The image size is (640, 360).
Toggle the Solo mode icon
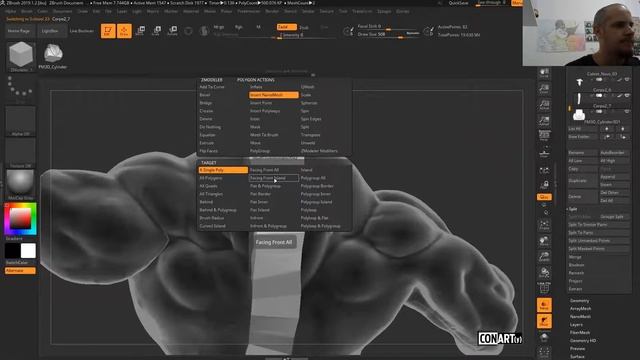[544, 338]
